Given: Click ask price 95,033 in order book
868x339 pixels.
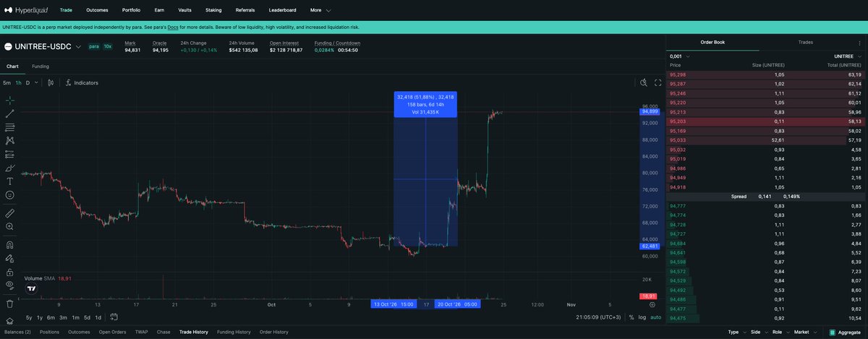Looking at the screenshot, I should pyautogui.click(x=677, y=140).
